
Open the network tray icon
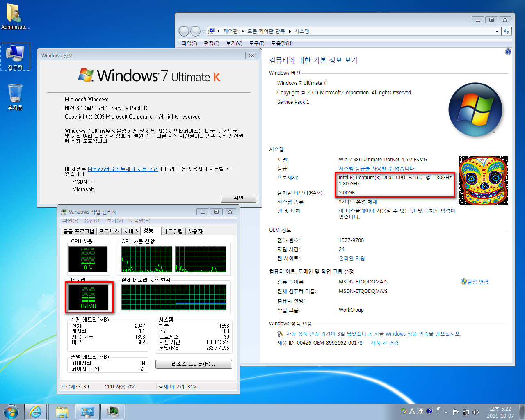tap(466, 412)
